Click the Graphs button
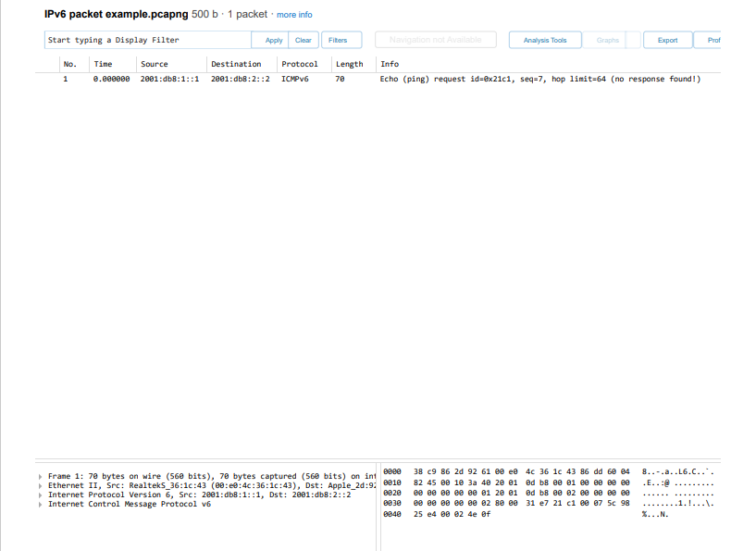 pos(606,39)
